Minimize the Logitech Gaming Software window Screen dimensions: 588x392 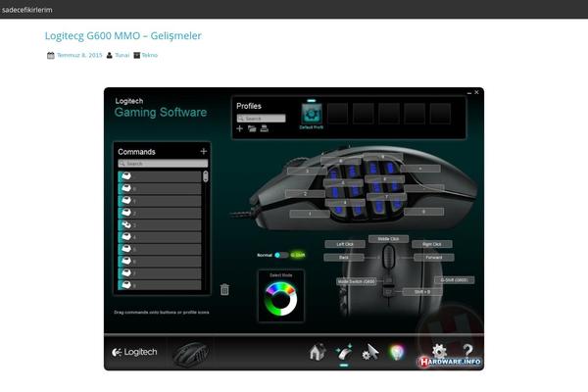(x=469, y=92)
